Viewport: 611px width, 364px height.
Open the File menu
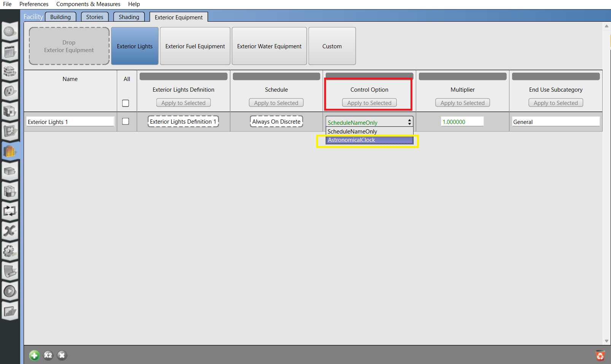pyautogui.click(x=7, y=4)
